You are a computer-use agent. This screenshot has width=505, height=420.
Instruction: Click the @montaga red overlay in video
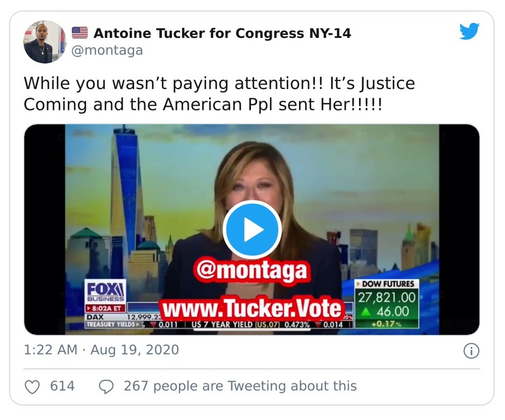pos(252,271)
